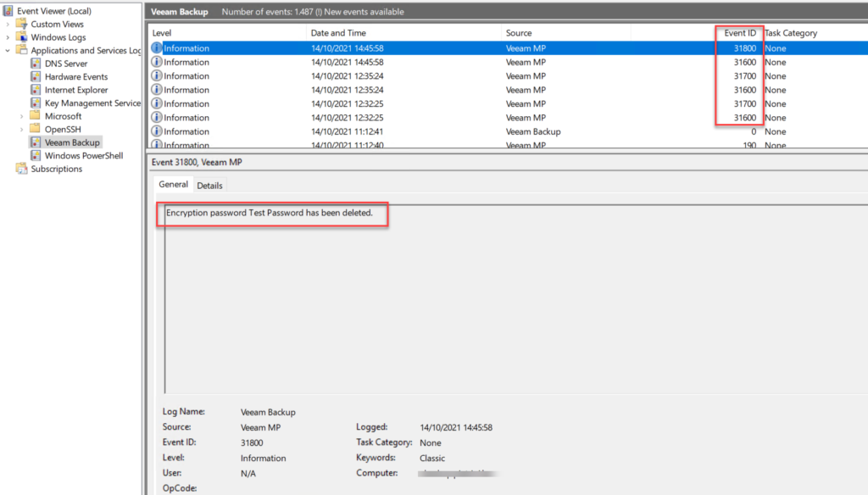Viewport: 868px width, 495px height.
Task: Click the OpenSSH folder icon in the tree
Action: tap(36, 129)
